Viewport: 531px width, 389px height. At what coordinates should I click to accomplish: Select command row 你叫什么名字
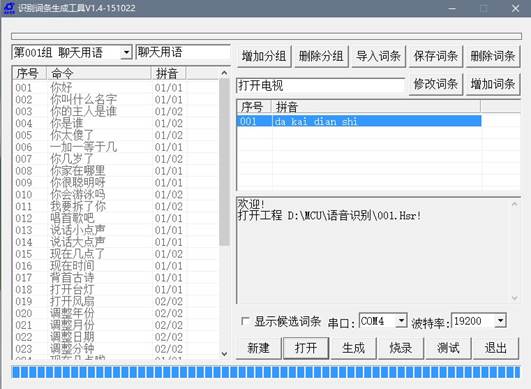click(115, 100)
